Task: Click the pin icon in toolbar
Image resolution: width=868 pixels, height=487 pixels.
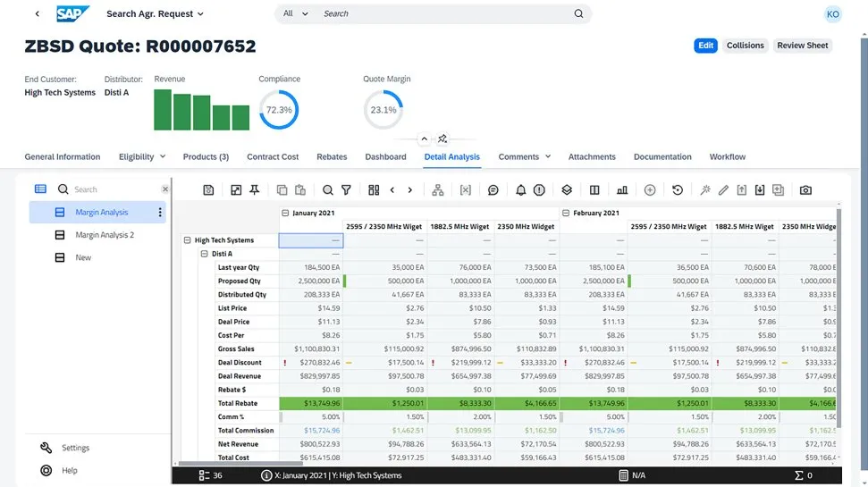Action: point(255,190)
